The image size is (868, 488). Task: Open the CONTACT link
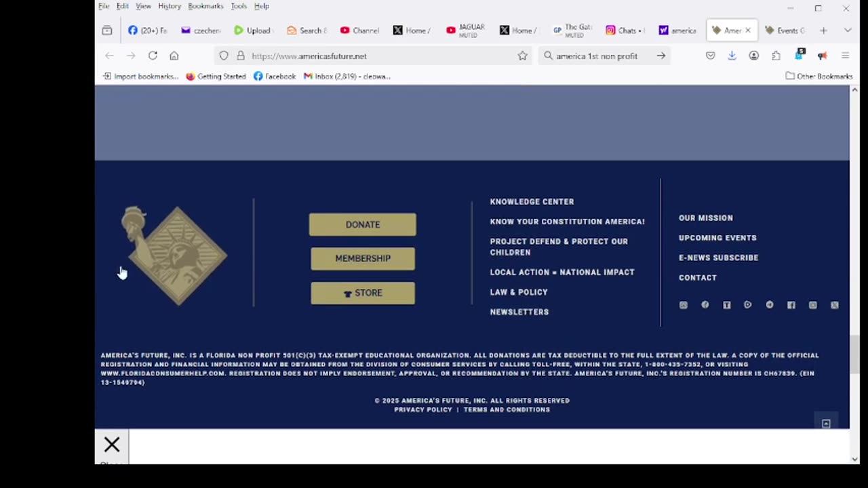point(698,277)
